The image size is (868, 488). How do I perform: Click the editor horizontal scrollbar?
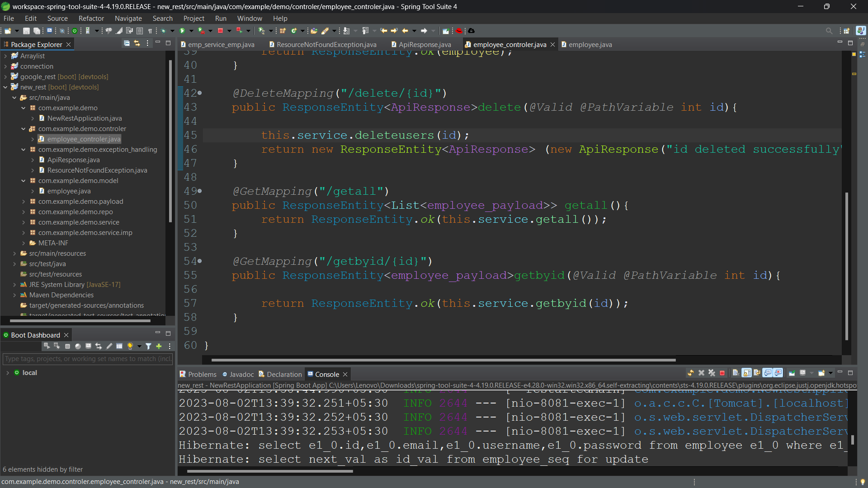coord(443,360)
